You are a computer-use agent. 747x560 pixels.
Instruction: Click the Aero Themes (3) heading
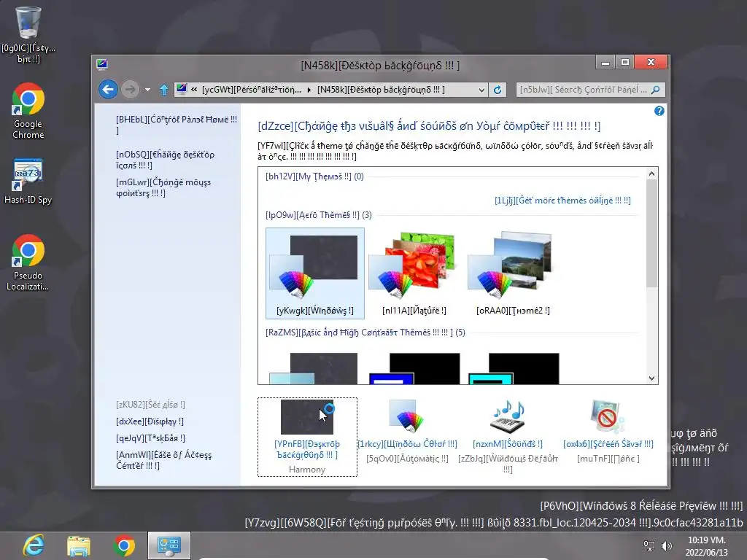(x=319, y=215)
